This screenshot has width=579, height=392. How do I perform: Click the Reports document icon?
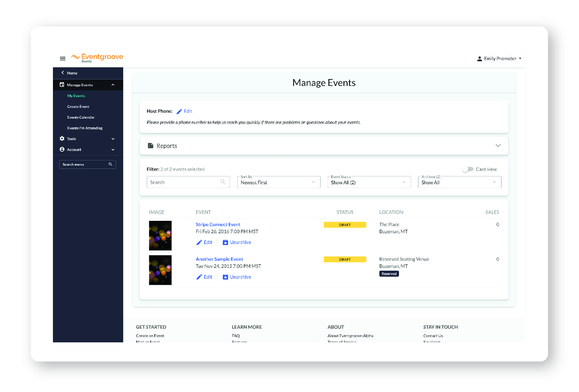[150, 146]
